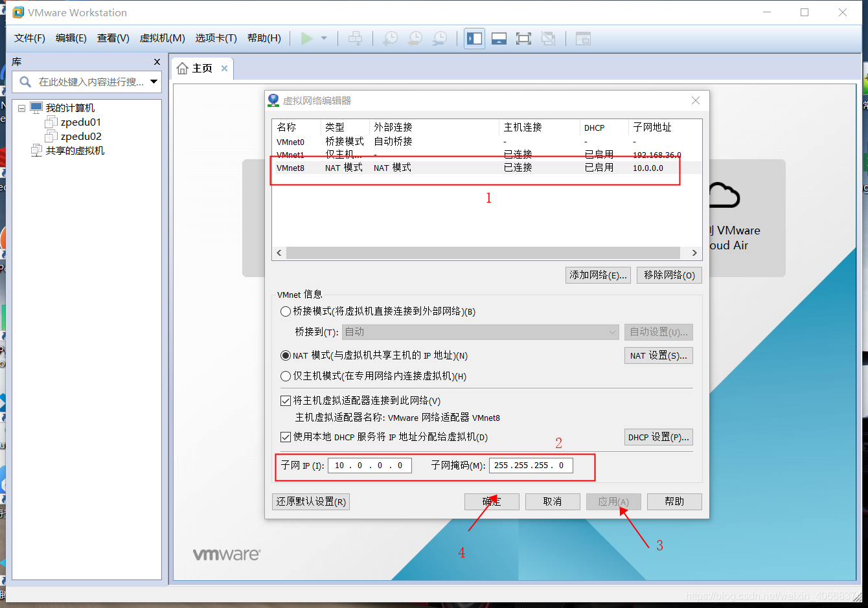The width and height of the screenshot is (868, 608).
Task: Close the 虚拟网络编辑器 dialog
Action: [x=696, y=100]
